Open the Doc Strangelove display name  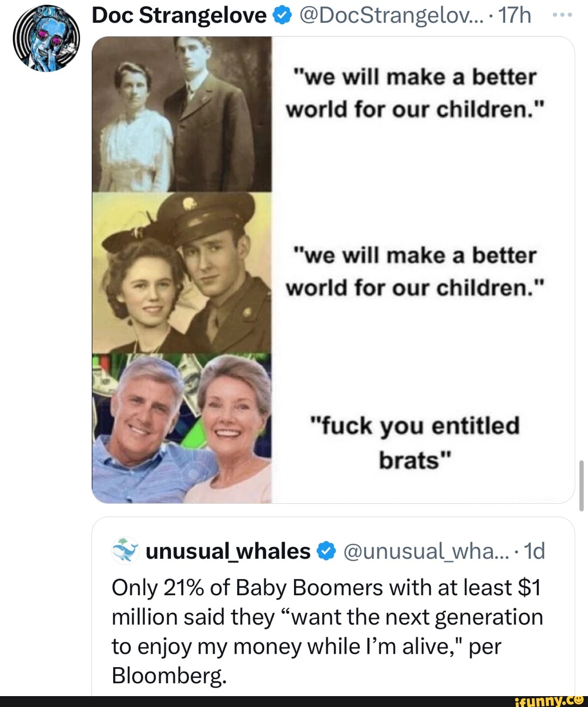pyautogui.click(x=179, y=15)
